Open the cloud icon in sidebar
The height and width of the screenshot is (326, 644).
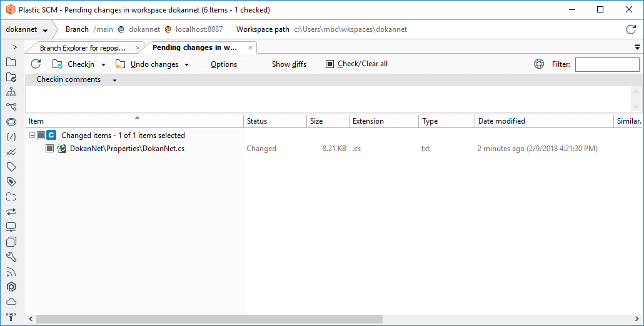point(11,302)
